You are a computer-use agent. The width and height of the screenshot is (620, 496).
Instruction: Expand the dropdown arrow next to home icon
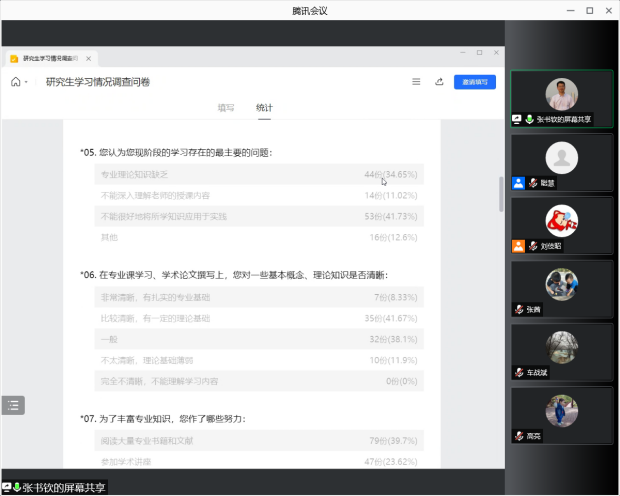[x=28, y=83]
